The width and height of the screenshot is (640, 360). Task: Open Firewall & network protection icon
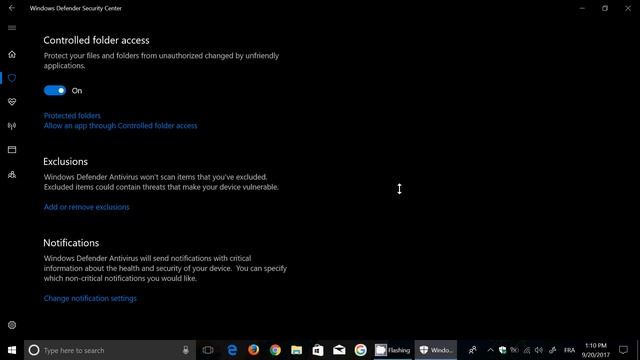(12, 126)
